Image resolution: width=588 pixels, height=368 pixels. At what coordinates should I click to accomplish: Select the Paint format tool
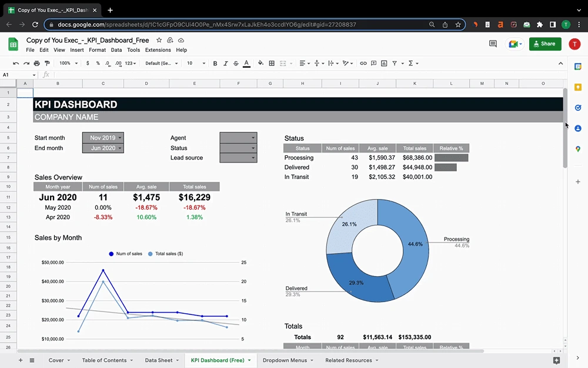47,63
